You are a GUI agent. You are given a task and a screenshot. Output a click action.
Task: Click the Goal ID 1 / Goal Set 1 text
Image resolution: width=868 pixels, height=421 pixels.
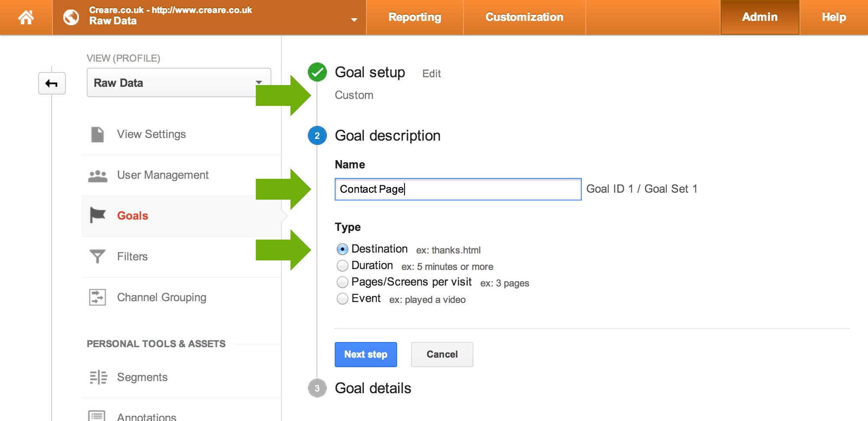pyautogui.click(x=642, y=189)
